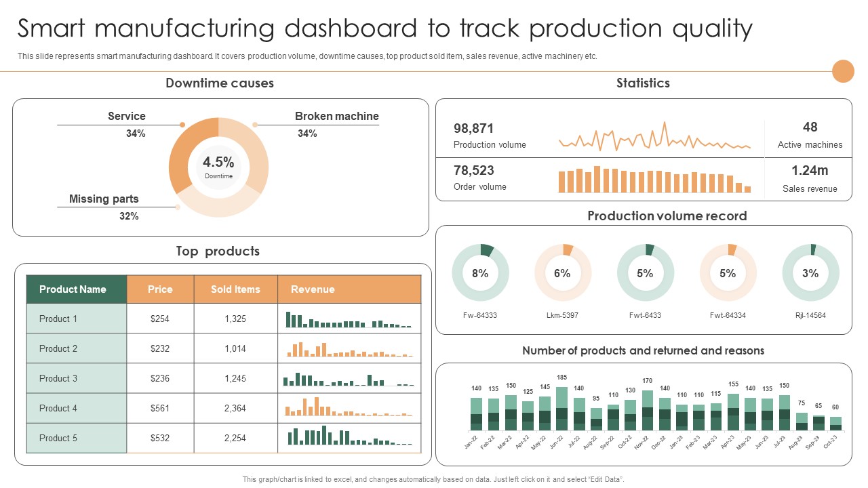This screenshot has width=868, height=488.
Task: Click the Fw-64333 8% donut chart
Action: pos(480,272)
